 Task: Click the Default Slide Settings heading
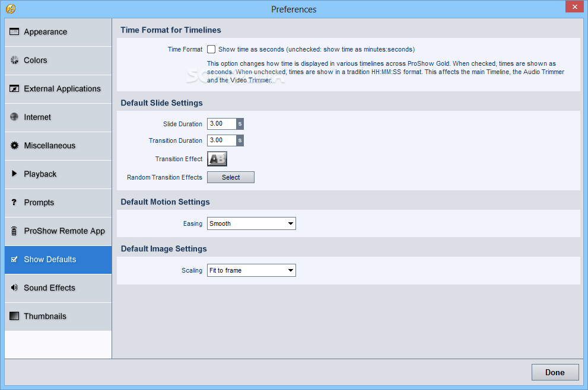click(x=161, y=103)
